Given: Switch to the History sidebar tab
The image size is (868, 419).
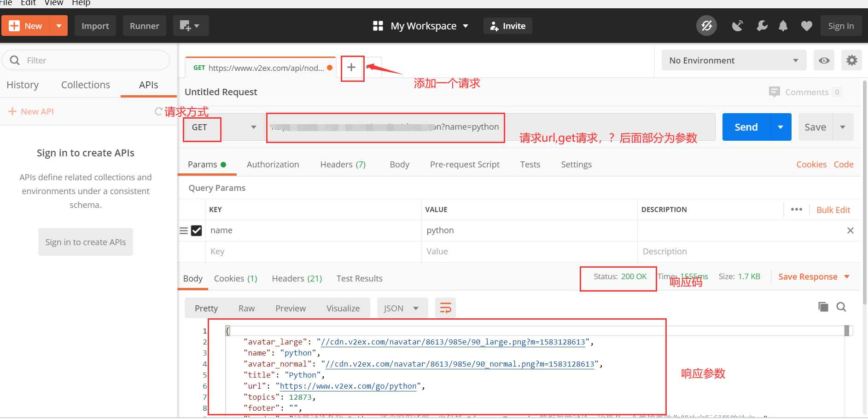Looking at the screenshot, I should click(x=23, y=85).
